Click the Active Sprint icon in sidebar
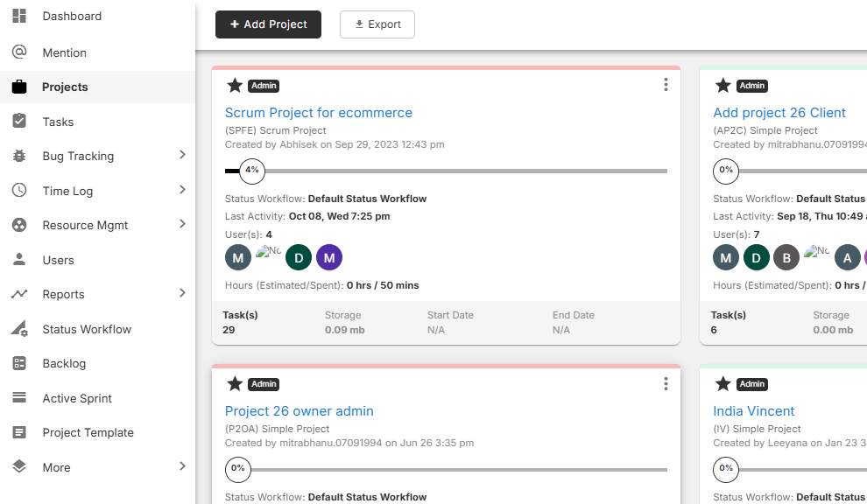The height and width of the screenshot is (504, 867). (x=19, y=398)
